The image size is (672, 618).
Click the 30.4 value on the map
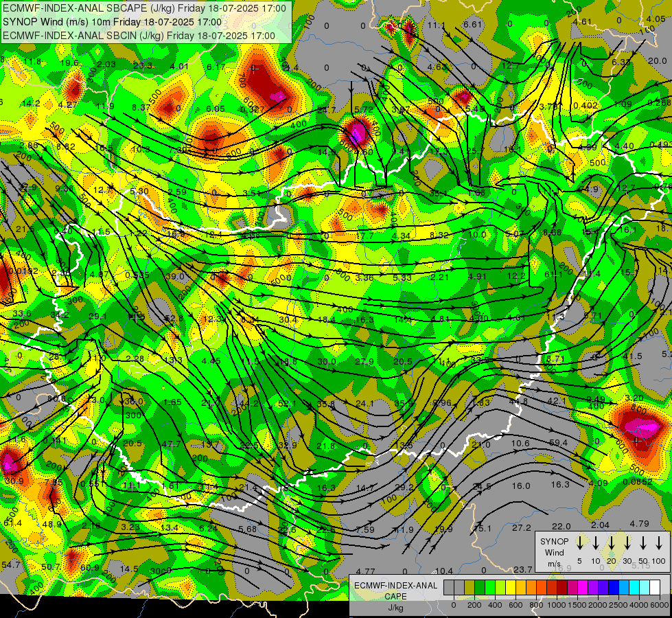pyautogui.click(x=288, y=319)
